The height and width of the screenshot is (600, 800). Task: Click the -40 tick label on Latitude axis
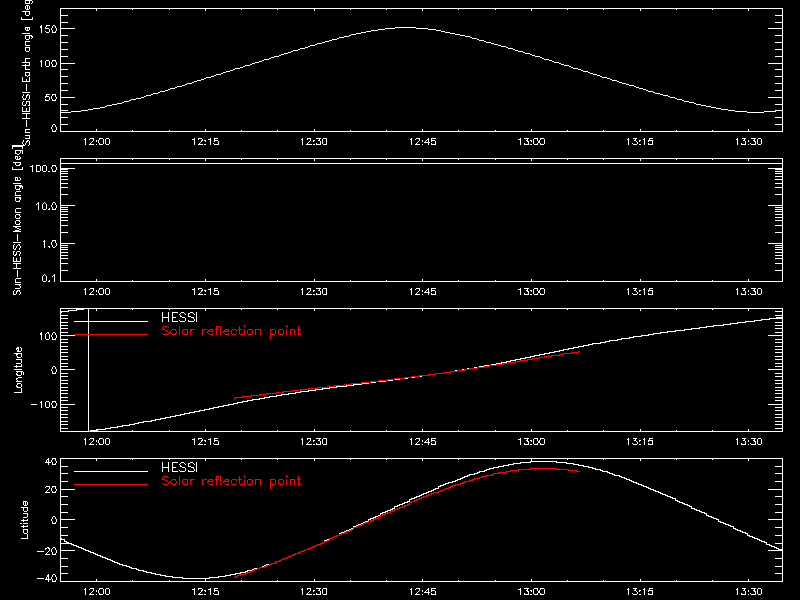(47, 578)
